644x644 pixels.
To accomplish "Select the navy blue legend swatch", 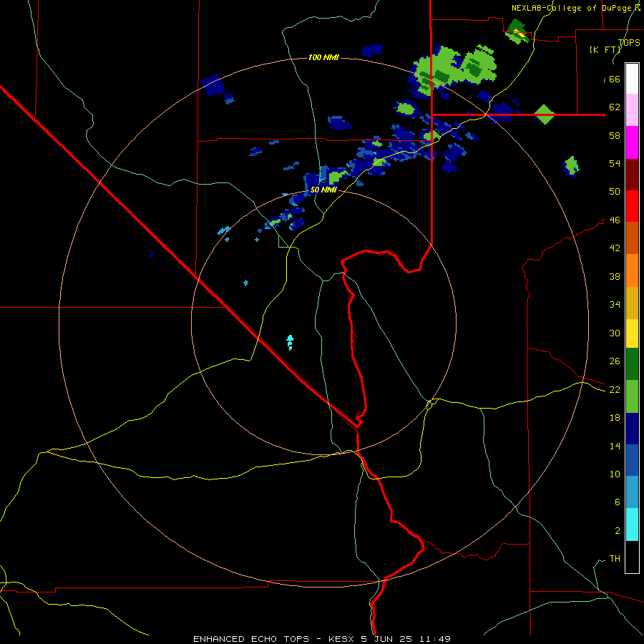I will [x=632, y=429].
